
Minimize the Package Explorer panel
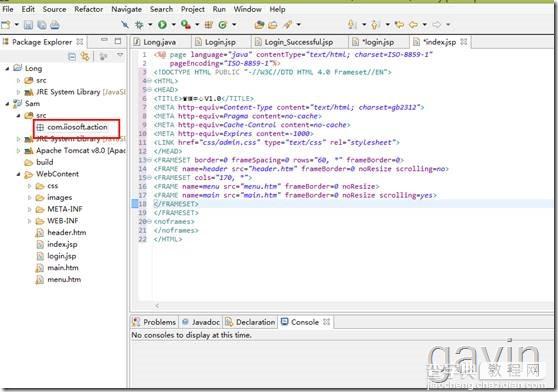104,40
